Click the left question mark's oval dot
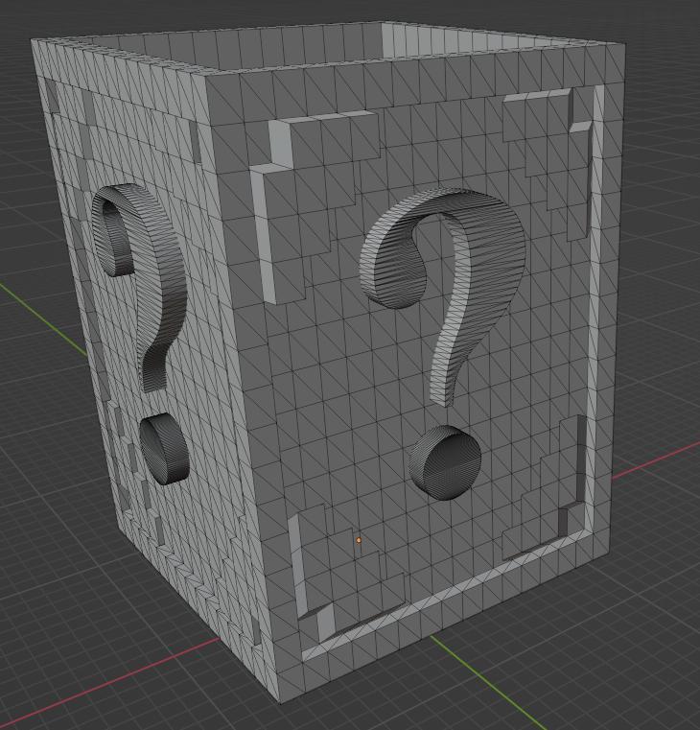 [x=165, y=449]
